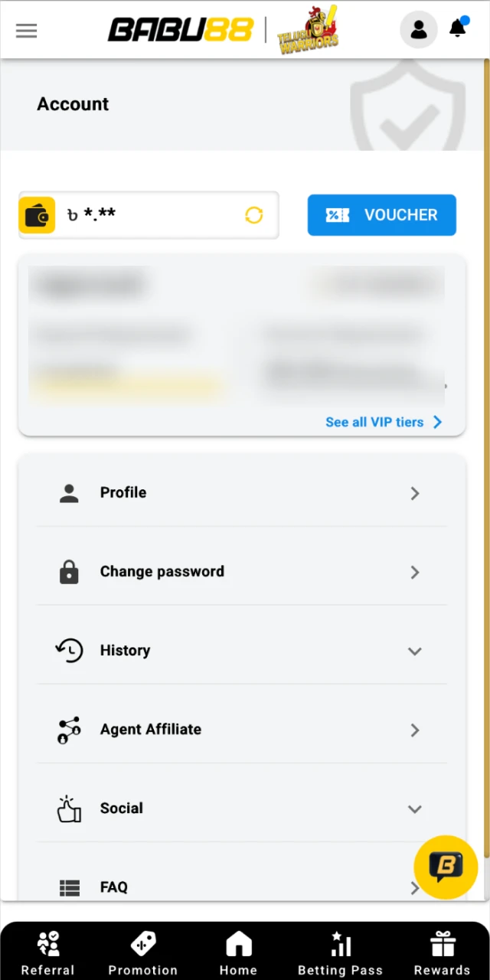The image size is (490, 980).
Task: Tap the Agent Affiliate share icon
Action: coord(69,730)
